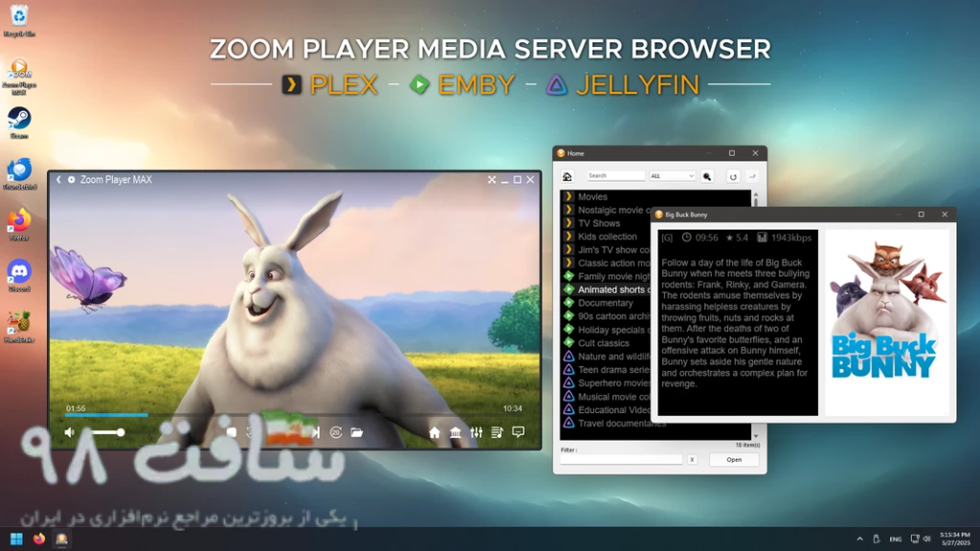Click the skip forward 20 seconds icon
Screen dimensions: 980x551
click(x=336, y=432)
